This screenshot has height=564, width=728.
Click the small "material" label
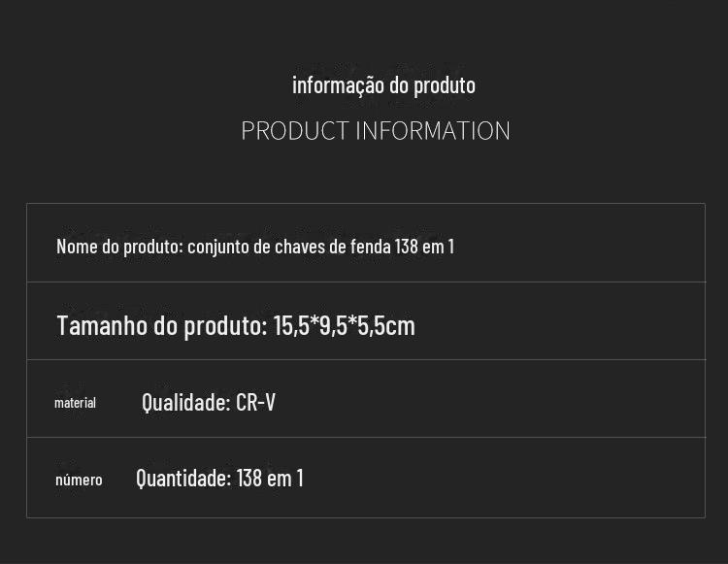pyautogui.click(x=75, y=403)
